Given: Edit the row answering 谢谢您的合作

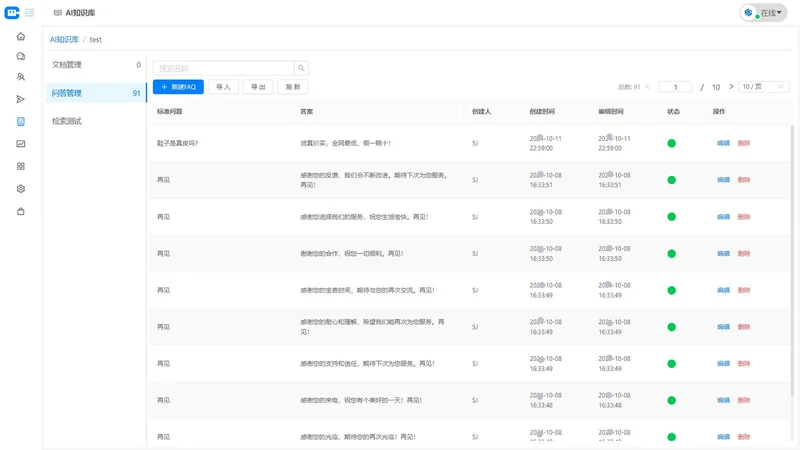Looking at the screenshot, I should (x=723, y=254).
